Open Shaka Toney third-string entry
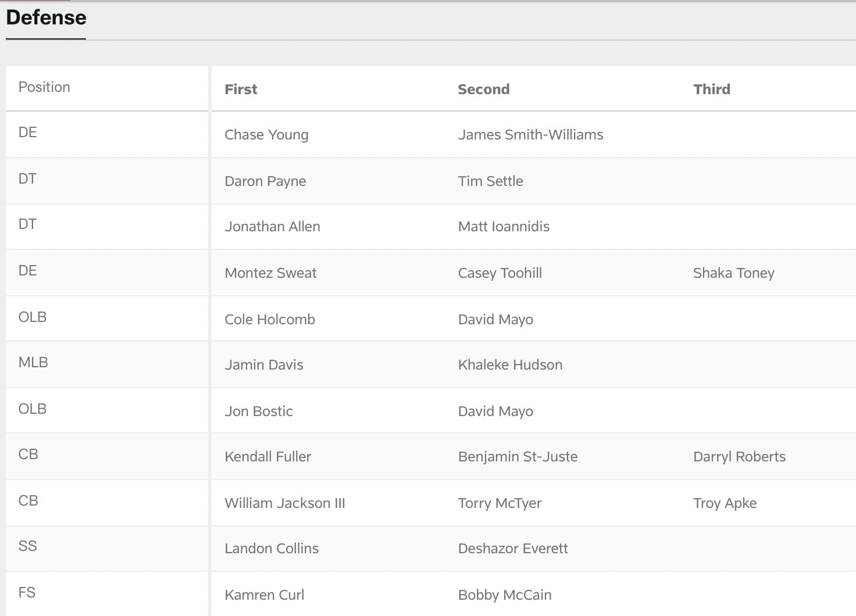 pos(733,273)
